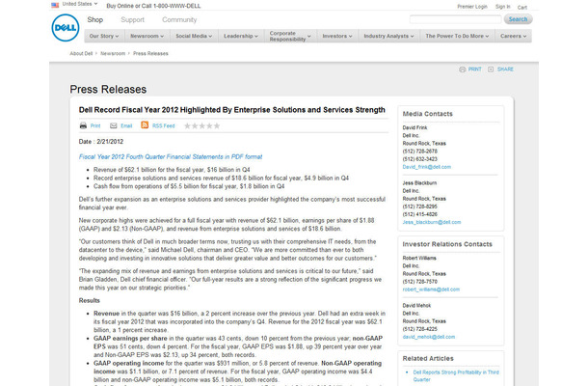The height and width of the screenshot is (386, 588).
Task: Expand the Newsroom menu
Action: 147,36
